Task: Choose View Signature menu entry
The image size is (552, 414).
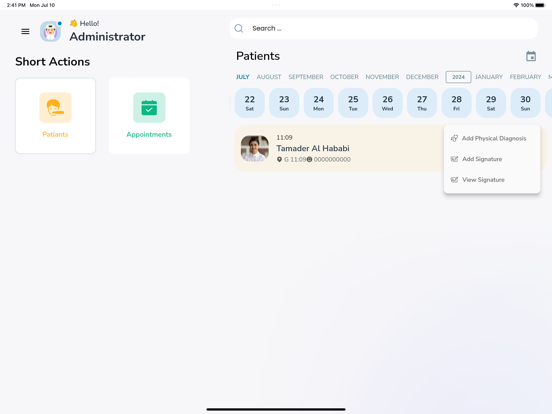Action: (492, 180)
